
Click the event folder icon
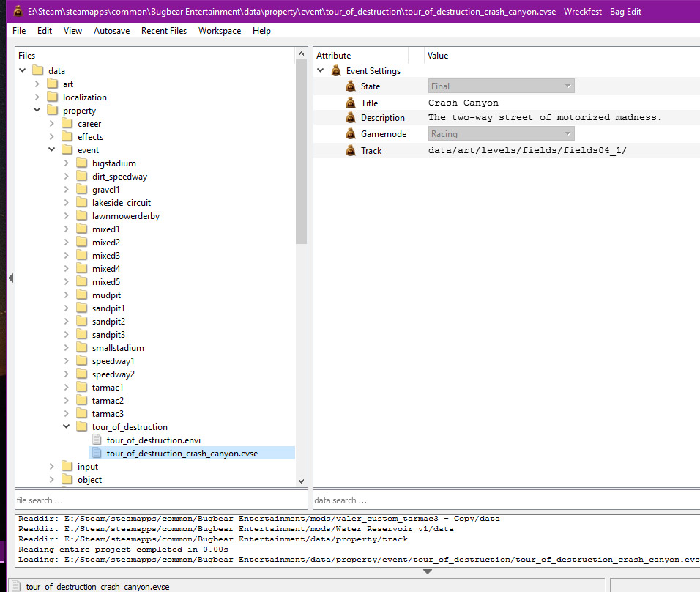(x=67, y=149)
